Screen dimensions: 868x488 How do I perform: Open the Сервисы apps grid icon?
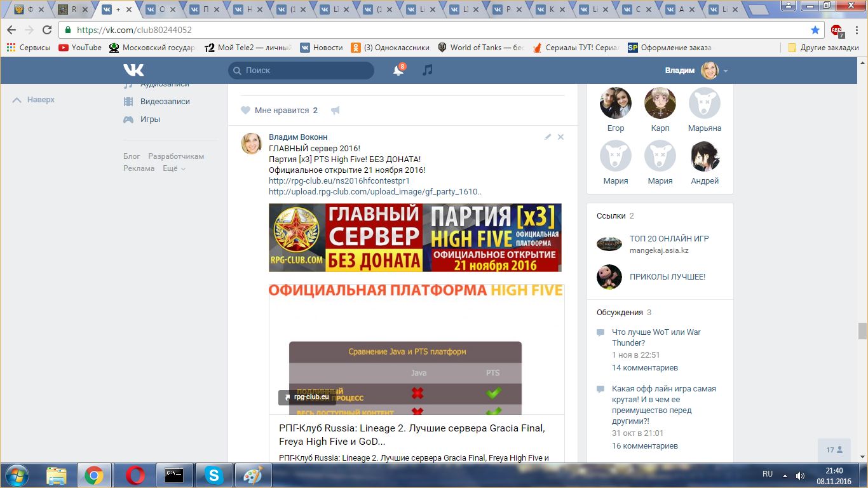[x=11, y=48]
